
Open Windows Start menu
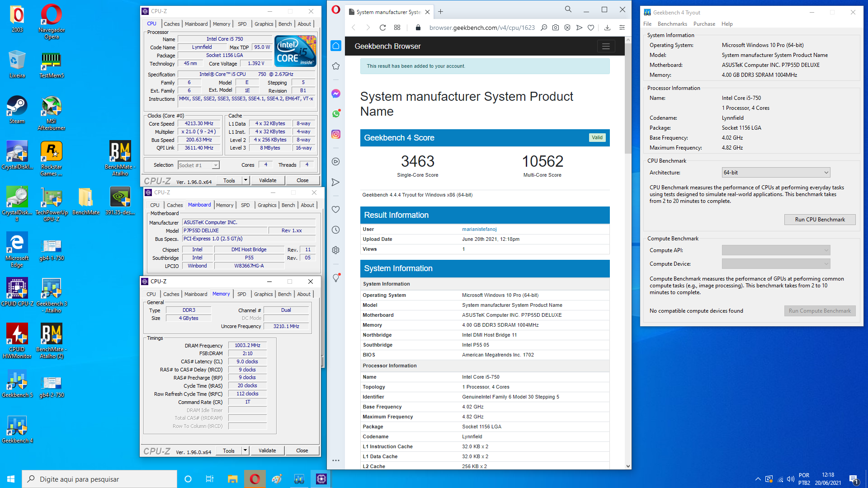[11, 479]
